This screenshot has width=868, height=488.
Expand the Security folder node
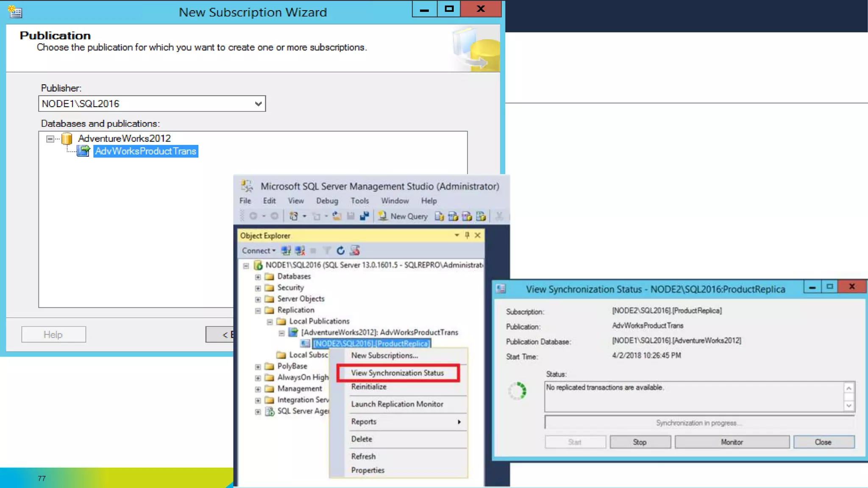click(x=258, y=288)
